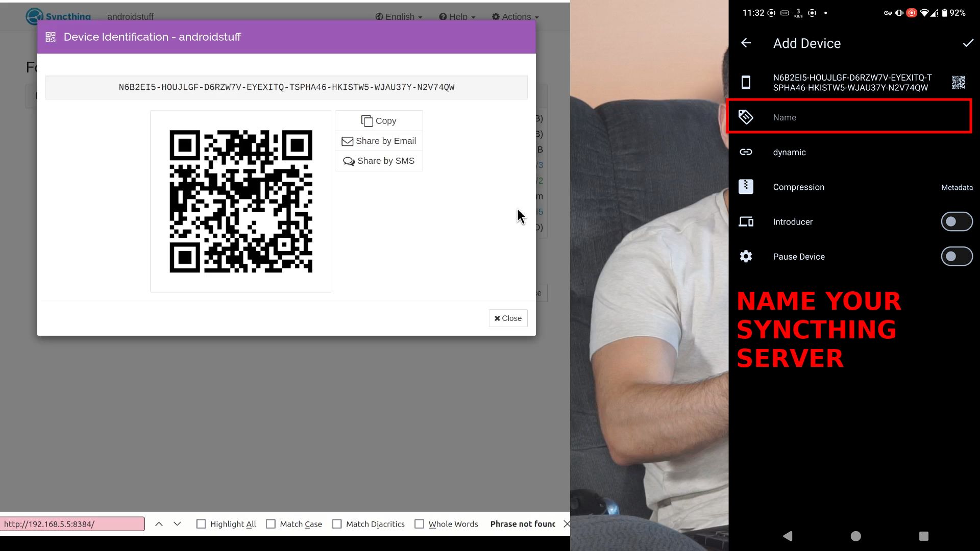Click the find bar text input
The image size is (980, 551).
pyautogui.click(x=72, y=524)
